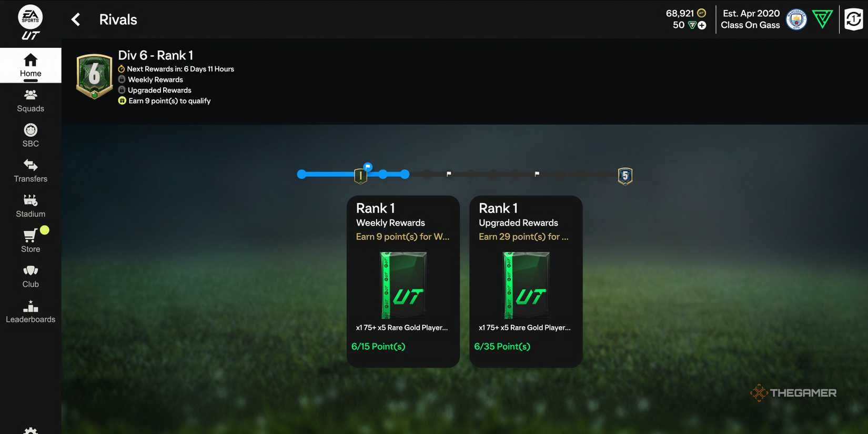Click the 68,921 coin balance
This screenshot has width=868, height=434.
click(680, 13)
